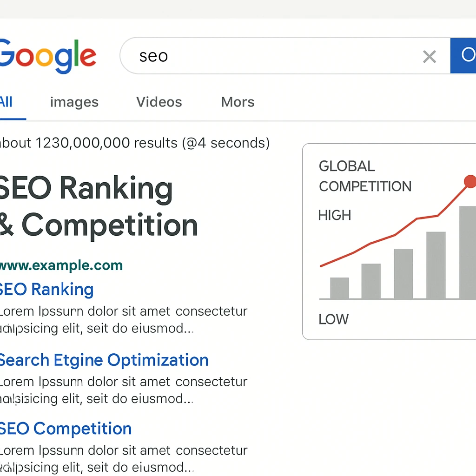
Task: Click the results count text
Action: click(x=134, y=143)
